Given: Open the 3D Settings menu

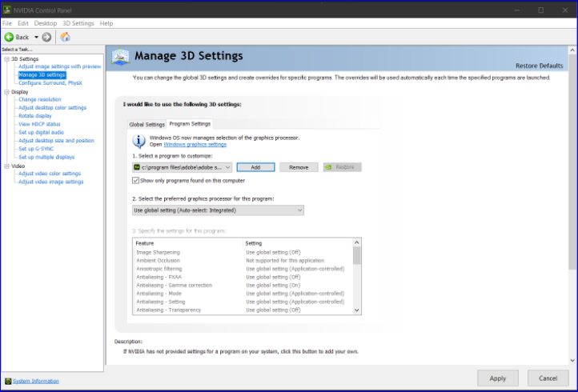Looking at the screenshot, I should tap(78, 23).
